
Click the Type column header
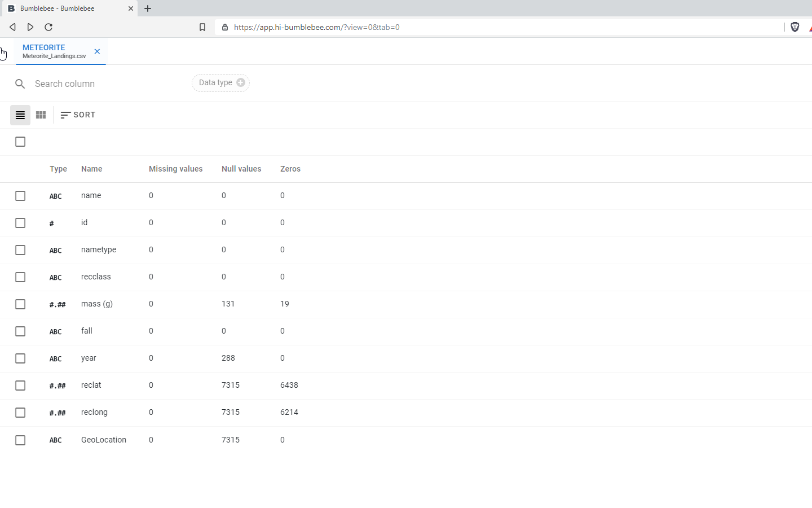(x=58, y=169)
